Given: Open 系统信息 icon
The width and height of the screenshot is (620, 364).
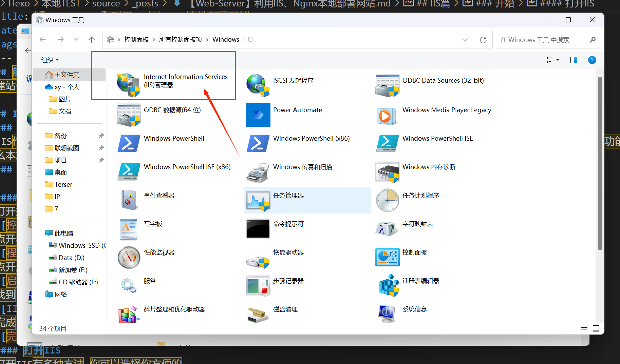Looking at the screenshot, I should point(387,314).
